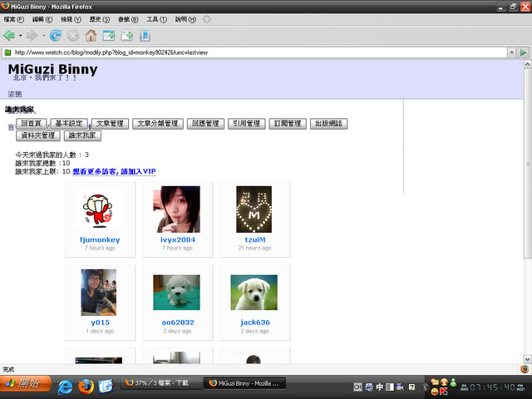
Task: Click the 想看更多訪客, 請加入VIP link
Action: (x=115, y=171)
